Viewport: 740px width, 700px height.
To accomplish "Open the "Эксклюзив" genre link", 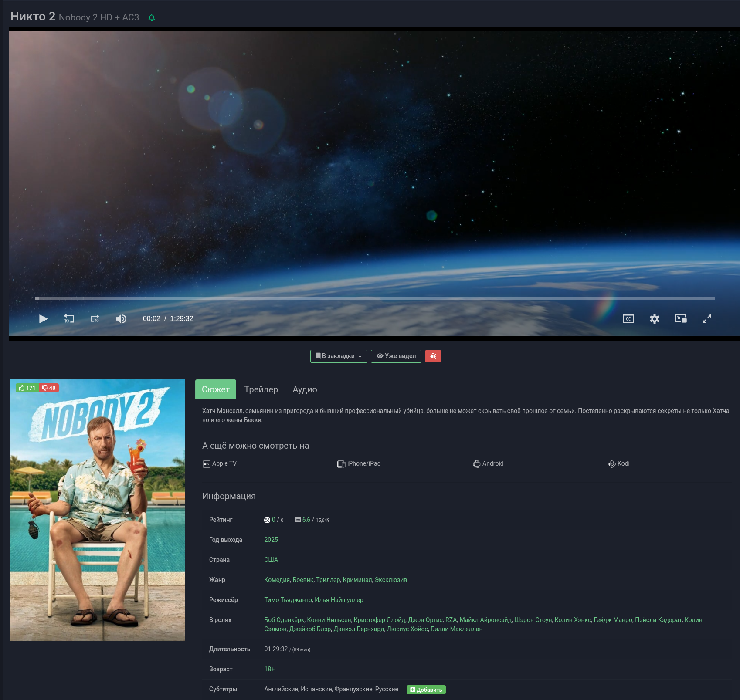I will point(391,580).
